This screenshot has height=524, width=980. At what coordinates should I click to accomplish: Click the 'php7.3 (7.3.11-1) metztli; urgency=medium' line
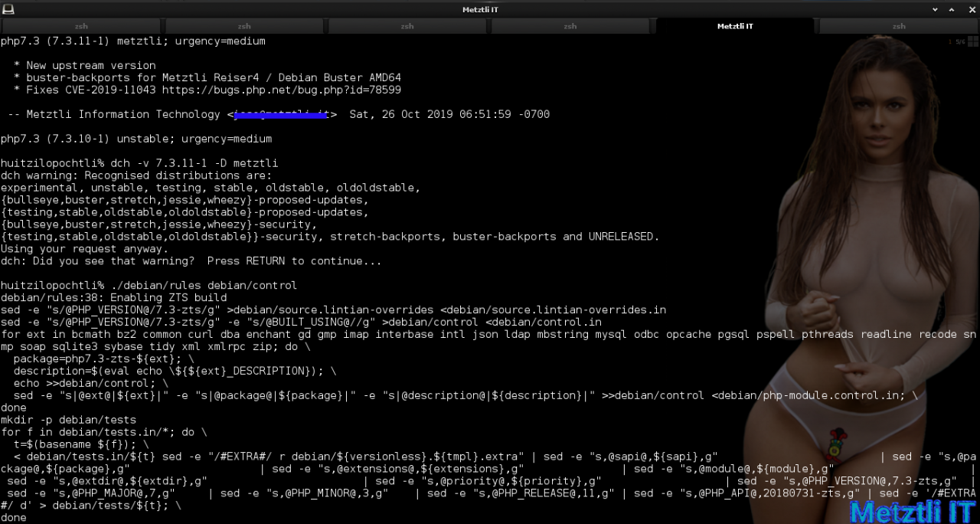(133, 41)
